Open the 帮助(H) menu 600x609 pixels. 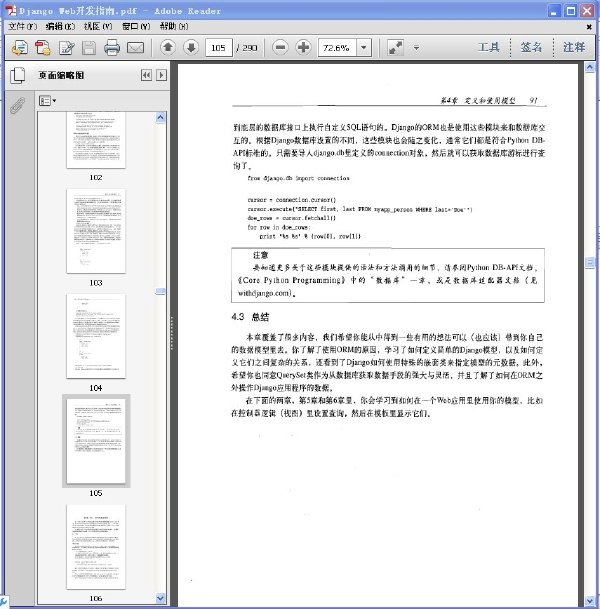click(174, 26)
